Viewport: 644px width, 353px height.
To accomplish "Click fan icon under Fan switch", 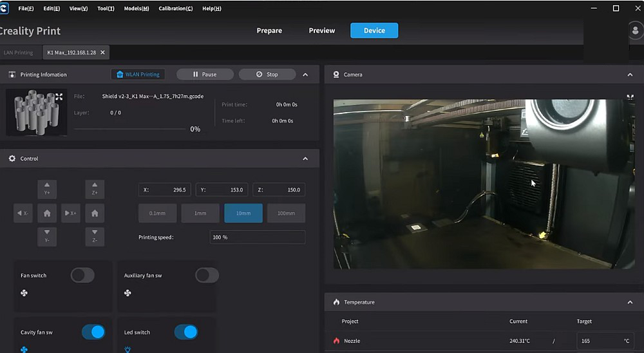I will tap(24, 293).
